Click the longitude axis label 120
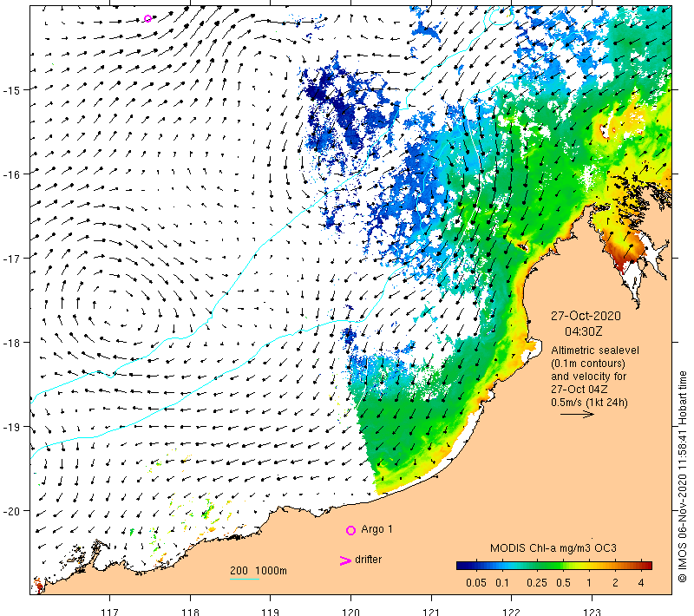This screenshot has height=616, width=694. (351, 612)
